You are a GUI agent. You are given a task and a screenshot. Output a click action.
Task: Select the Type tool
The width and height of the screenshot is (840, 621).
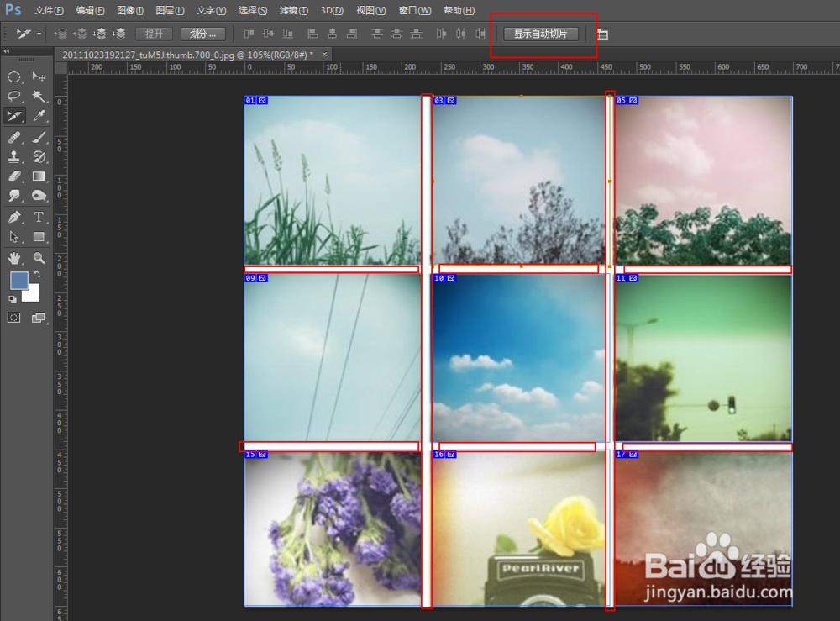click(39, 217)
